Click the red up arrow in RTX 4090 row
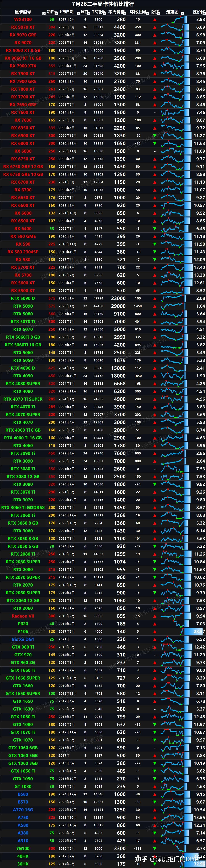 [x=155, y=376]
